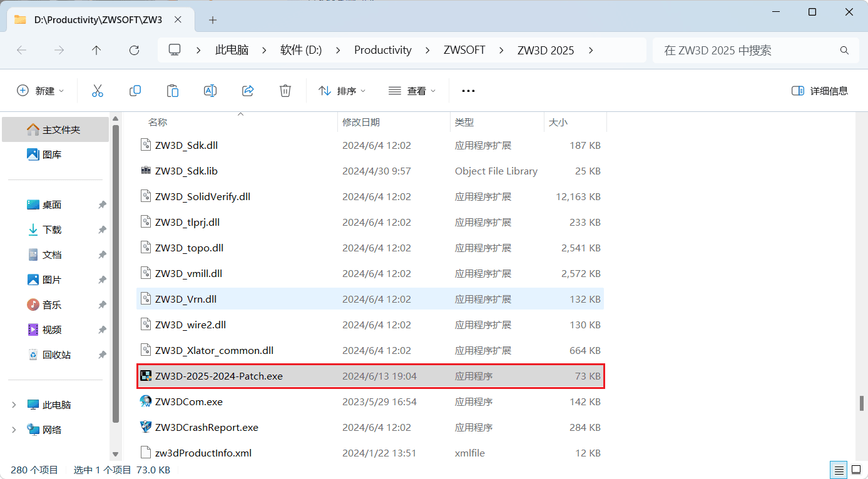This screenshot has width=868, height=479.
Task: Click the search magnifier icon
Action: click(844, 51)
